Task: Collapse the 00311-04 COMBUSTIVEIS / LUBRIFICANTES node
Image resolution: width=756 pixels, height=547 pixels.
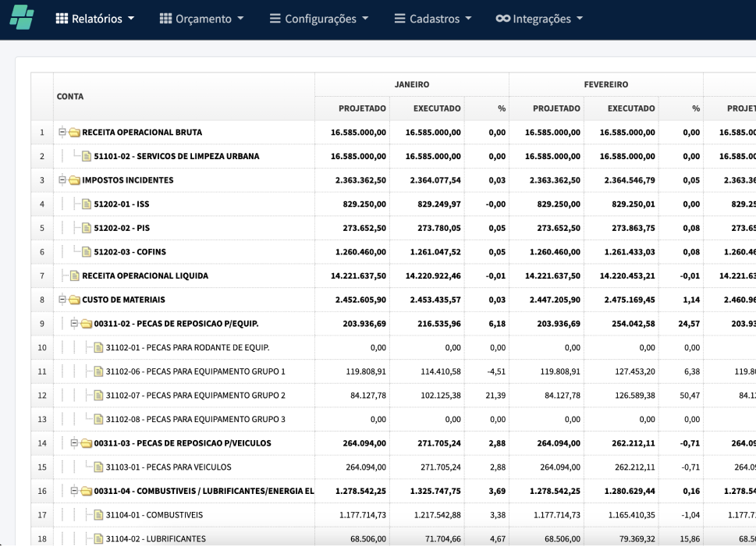Action: point(74,491)
